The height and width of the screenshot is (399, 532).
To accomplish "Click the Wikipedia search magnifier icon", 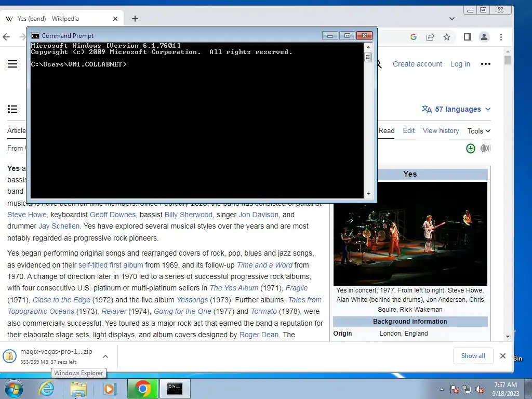I will point(379,64).
